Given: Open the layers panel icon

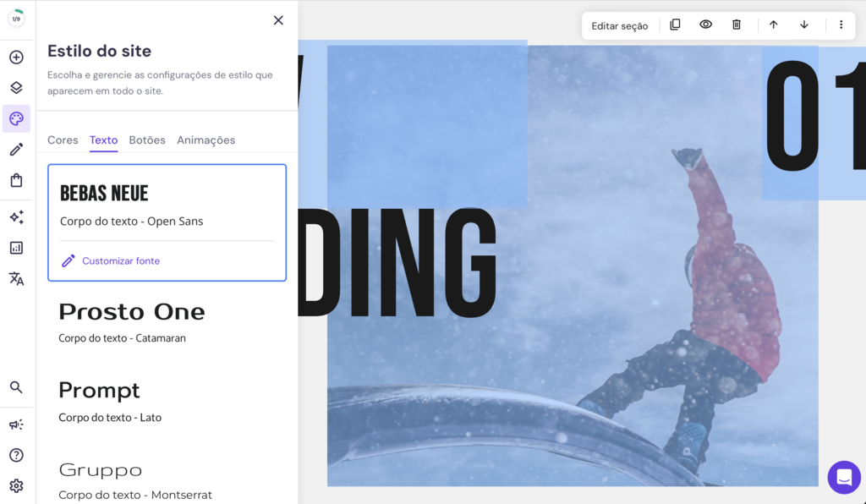Looking at the screenshot, I should (17, 88).
